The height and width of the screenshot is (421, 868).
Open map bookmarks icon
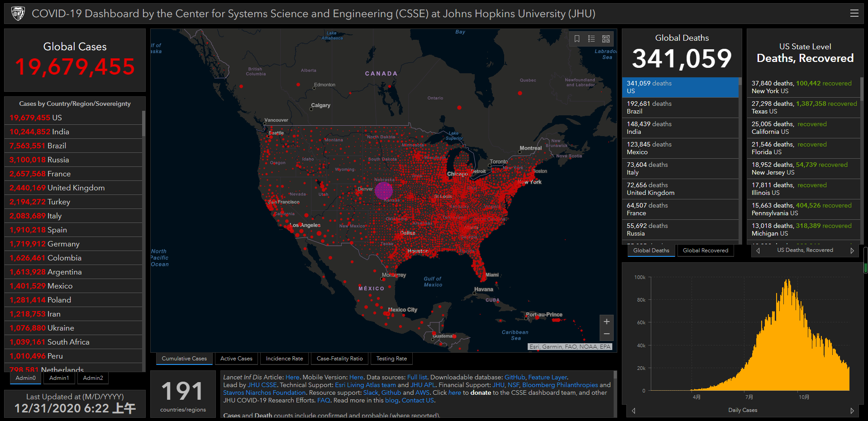[577, 39]
